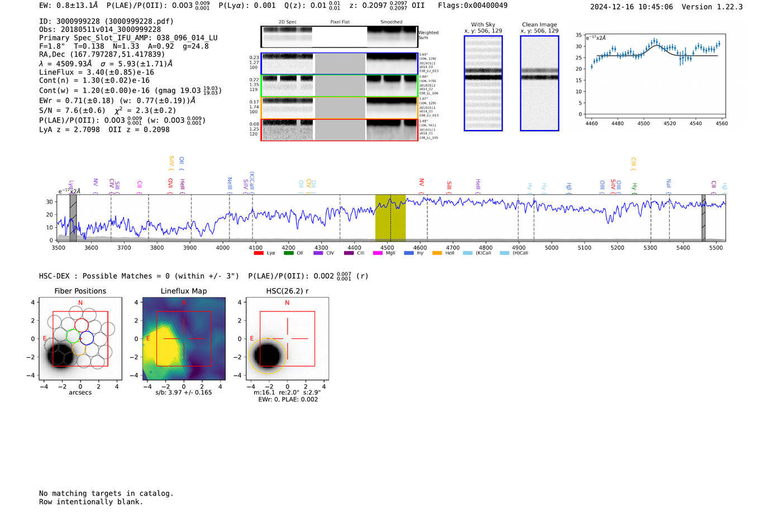Click the 'Flags:0x00400049' header text
782x532 pixels.
(x=473, y=6)
